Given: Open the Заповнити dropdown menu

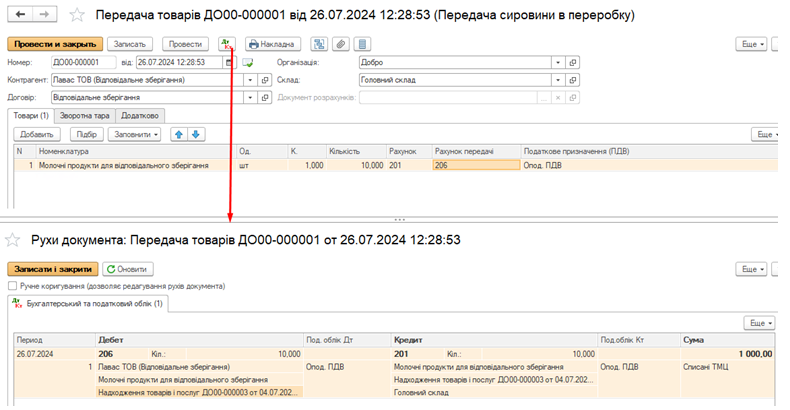Looking at the screenshot, I should [136, 134].
